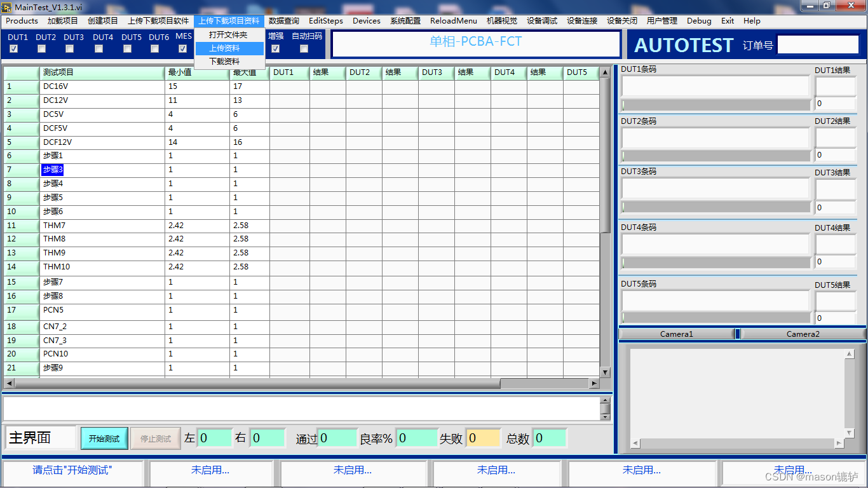The height and width of the screenshot is (488, 868).
Task: Click the table's horizontal scrollbar left arrow
Action: 9,383
